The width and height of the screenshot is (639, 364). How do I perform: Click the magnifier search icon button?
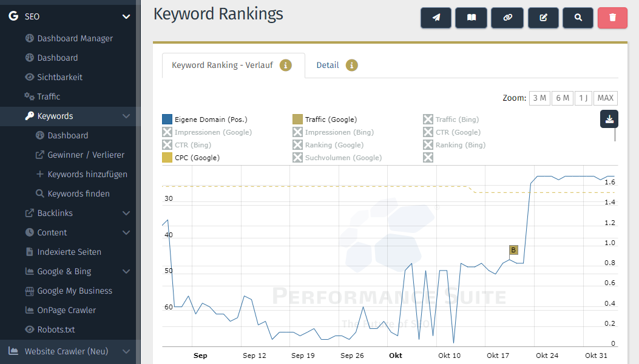click(578, 18)
